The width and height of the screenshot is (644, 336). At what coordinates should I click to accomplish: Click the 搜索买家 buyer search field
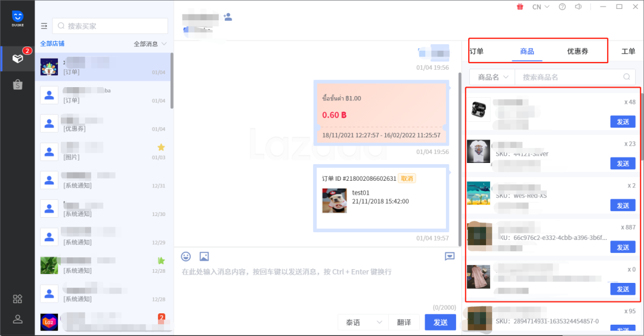[x=110, y=26]
